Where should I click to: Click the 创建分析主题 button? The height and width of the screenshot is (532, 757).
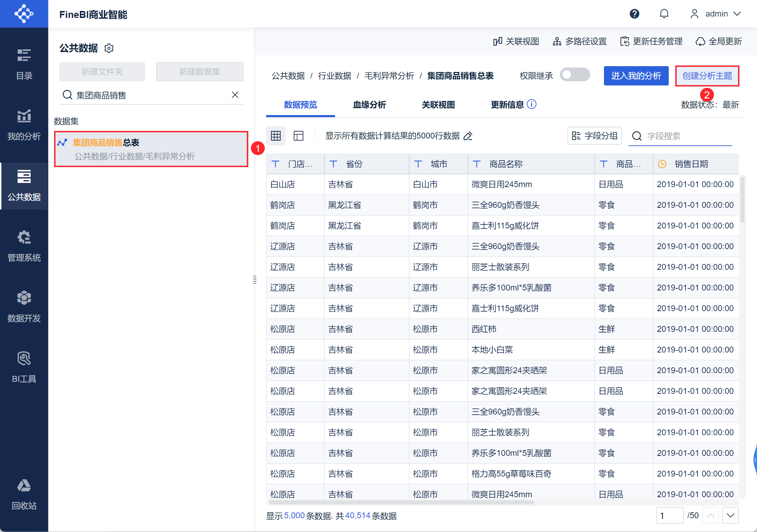click(707, 76)
